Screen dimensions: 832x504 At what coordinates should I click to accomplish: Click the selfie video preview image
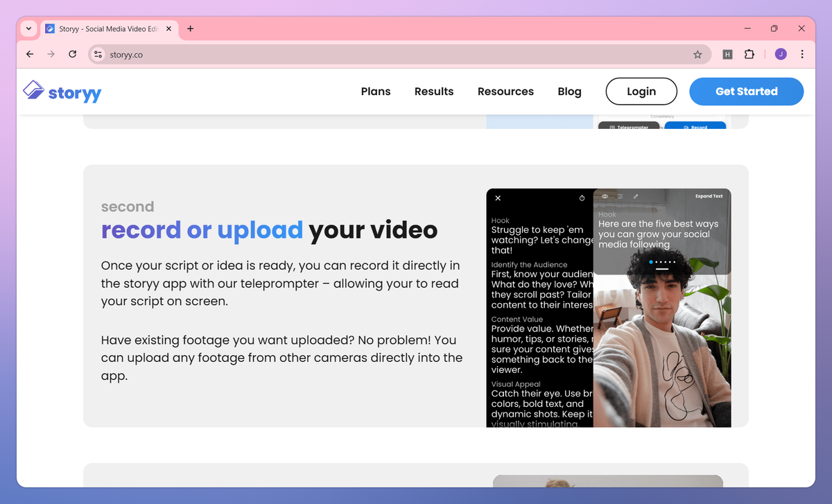pos(662,350)
